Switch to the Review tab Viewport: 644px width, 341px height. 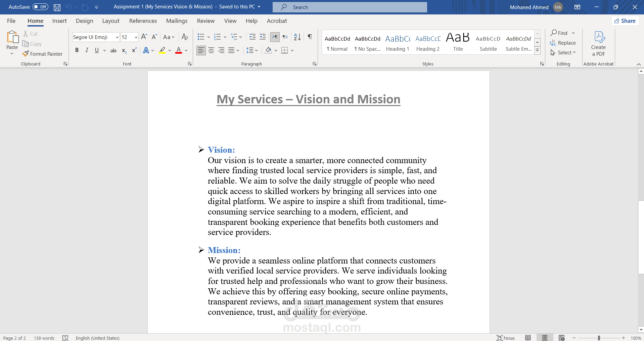tap(206, 21)
